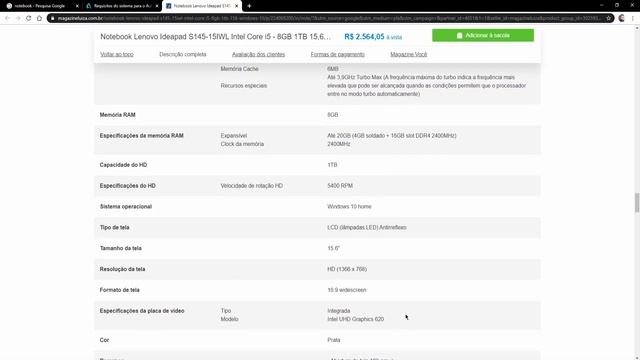Open the browser profile avatar

click(622, 18)
